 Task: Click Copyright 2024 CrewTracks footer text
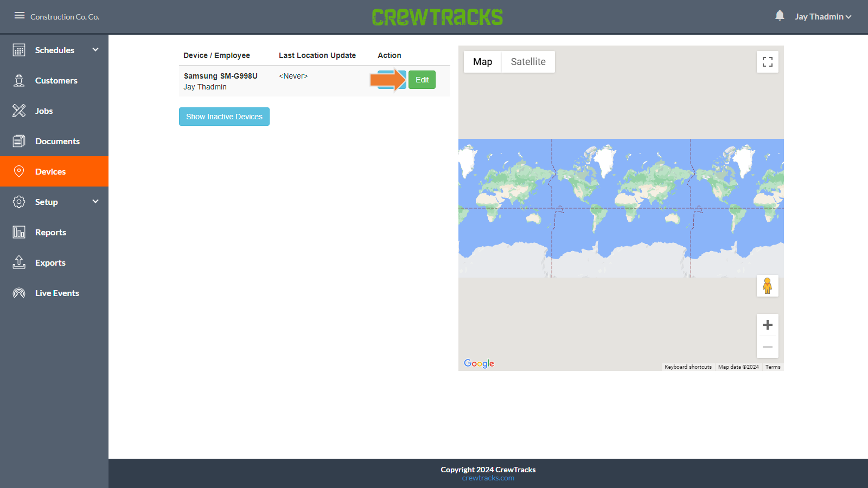488,470
